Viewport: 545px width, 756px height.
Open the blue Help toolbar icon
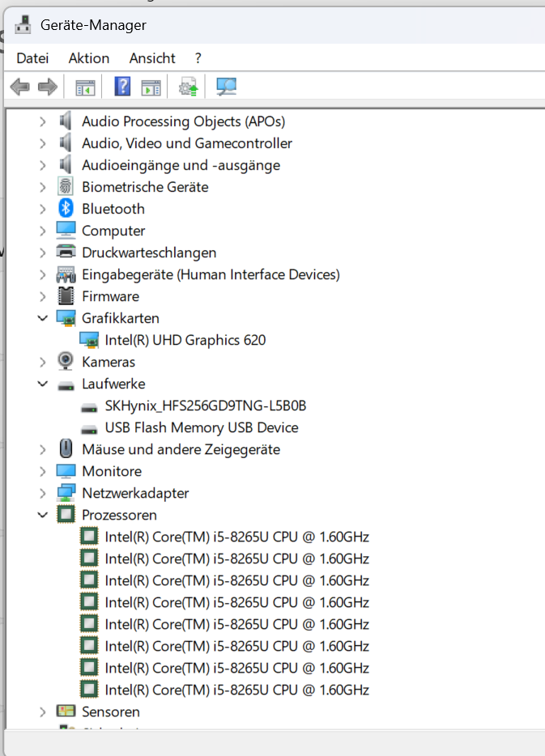point(122,87)
